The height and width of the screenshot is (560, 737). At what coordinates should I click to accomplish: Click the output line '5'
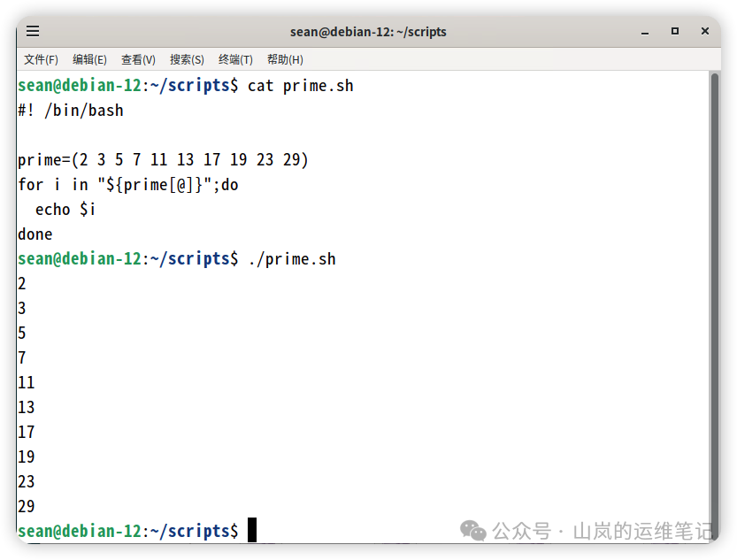21,334
